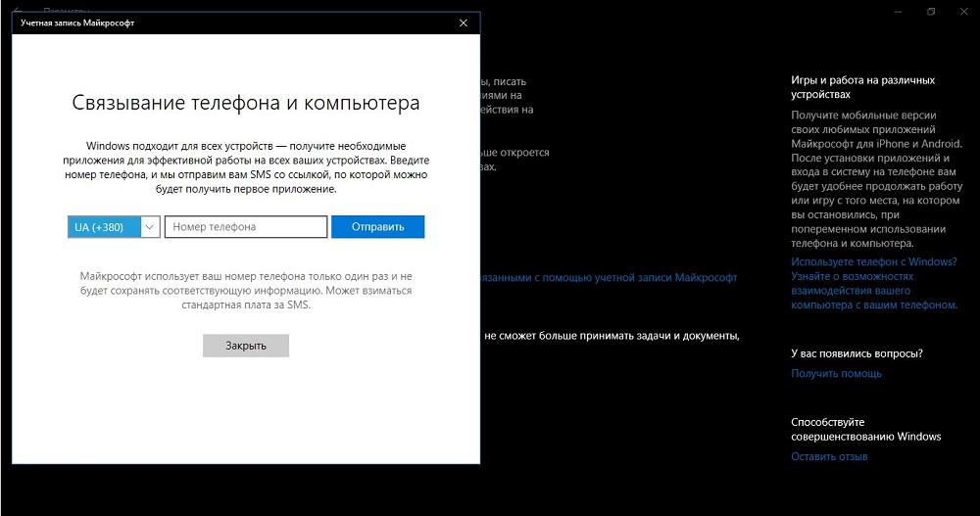Close the Параметры settings window
980x516 pixels.
[x=963, y=12]
